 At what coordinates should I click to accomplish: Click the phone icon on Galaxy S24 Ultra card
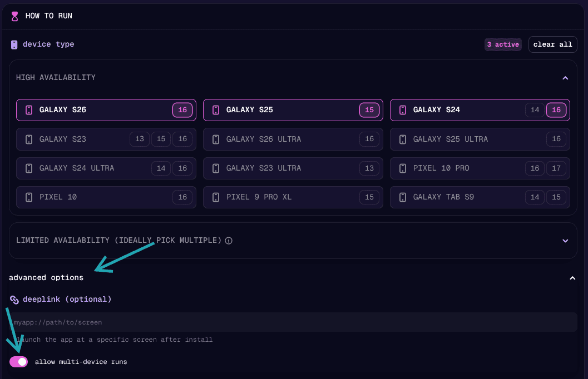[x=29, y=168]
